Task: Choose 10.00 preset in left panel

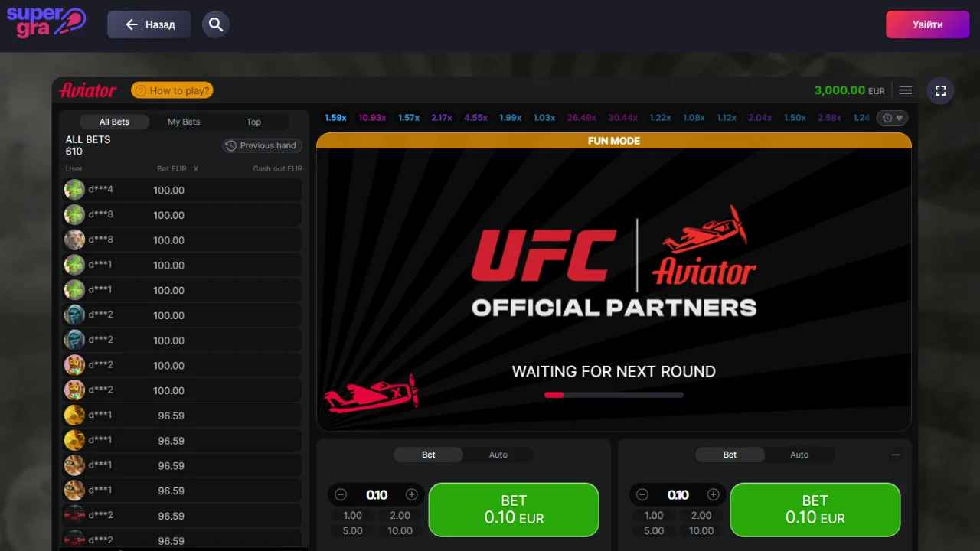Action: [x=400, y=531]
